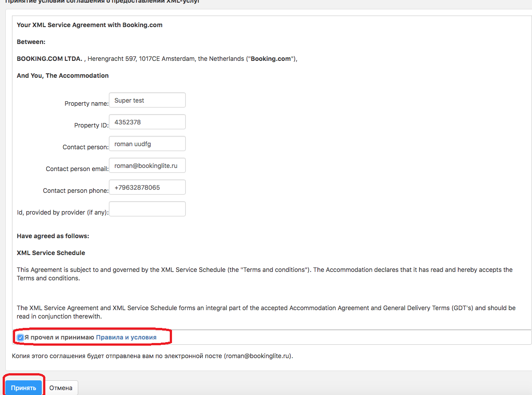532x395 pixels.
Task: Open the Правила и условия link
Action: 126,337
